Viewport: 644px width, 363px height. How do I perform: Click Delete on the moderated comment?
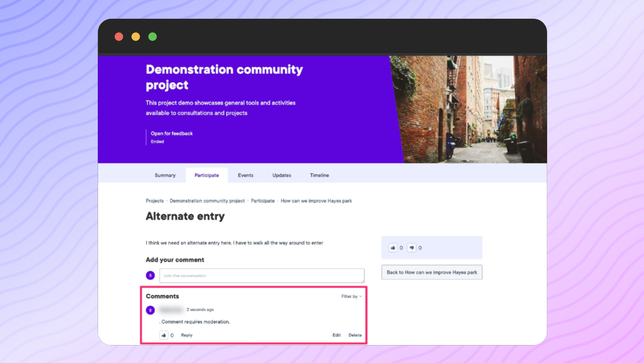[x=355, y=335]
